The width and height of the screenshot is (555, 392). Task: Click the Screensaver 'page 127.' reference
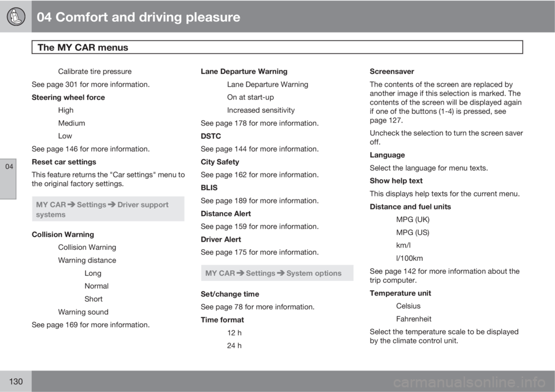(x=386, y=120)
